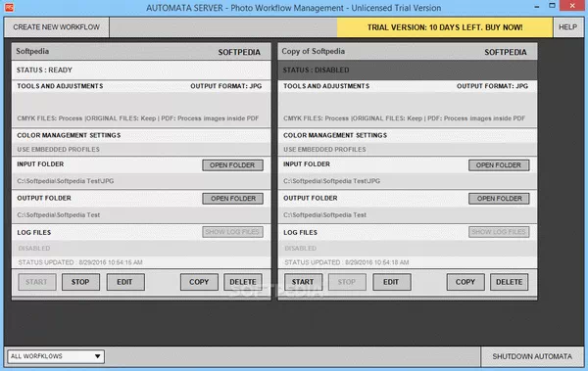The image size is (588, 371).
Task: Minimize the Automata Server window
Action: click(x=537, y=7)
